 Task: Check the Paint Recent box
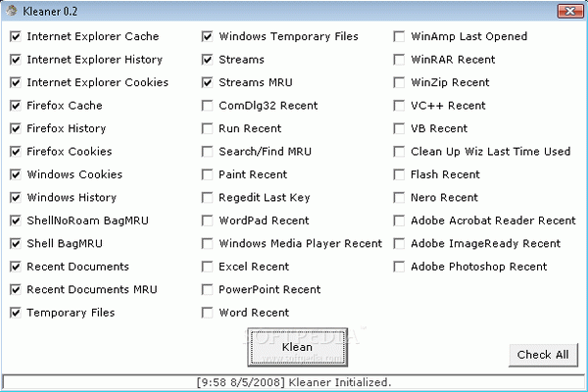coord(208,174)
